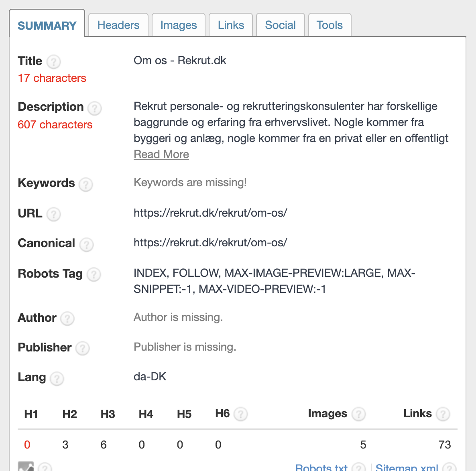476x471 pixels.
Task: Click the Robots Tag help icon
Action: tap(94, 274)
